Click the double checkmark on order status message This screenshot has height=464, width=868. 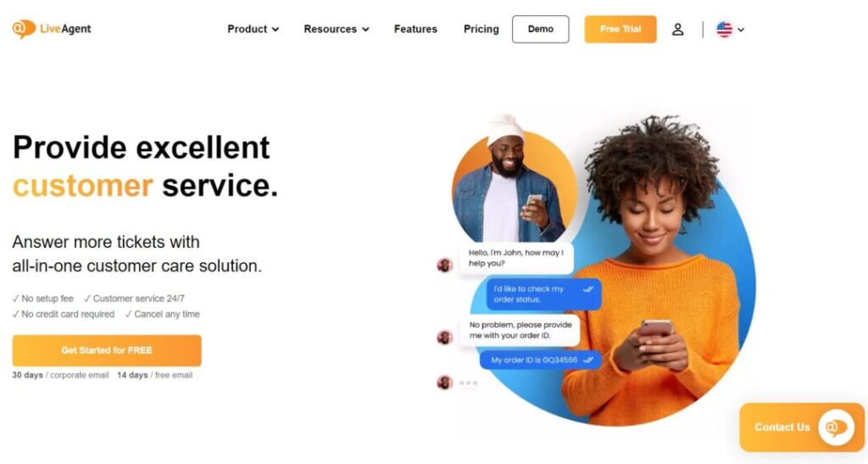588,289
